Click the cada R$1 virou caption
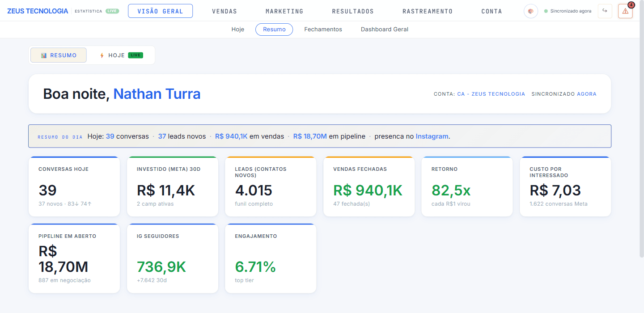 click(x=451, y=204)
